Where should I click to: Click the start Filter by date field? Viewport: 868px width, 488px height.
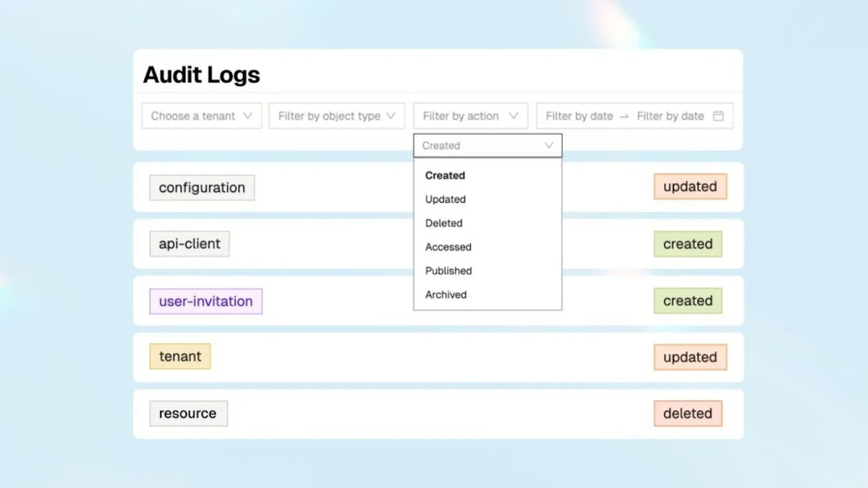point(578,116)
